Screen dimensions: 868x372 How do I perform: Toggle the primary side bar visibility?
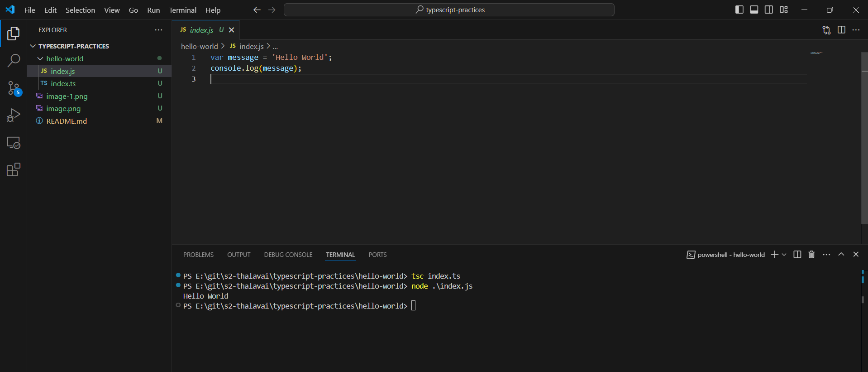pyautogui.click(x=739, y=10)
